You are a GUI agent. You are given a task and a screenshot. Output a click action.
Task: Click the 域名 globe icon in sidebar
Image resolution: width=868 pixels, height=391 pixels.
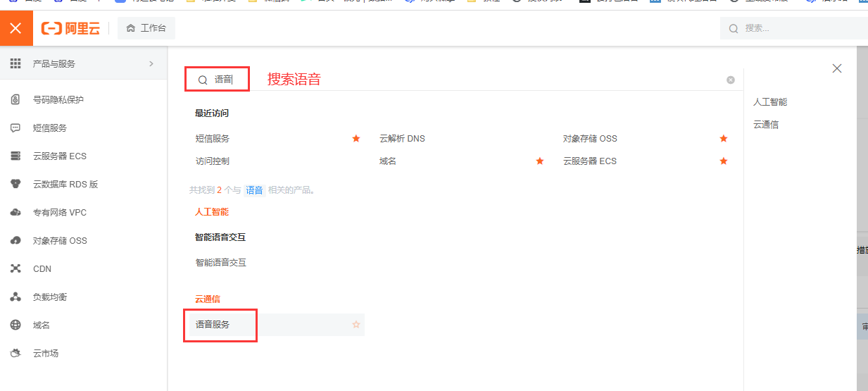pos(15,325)
